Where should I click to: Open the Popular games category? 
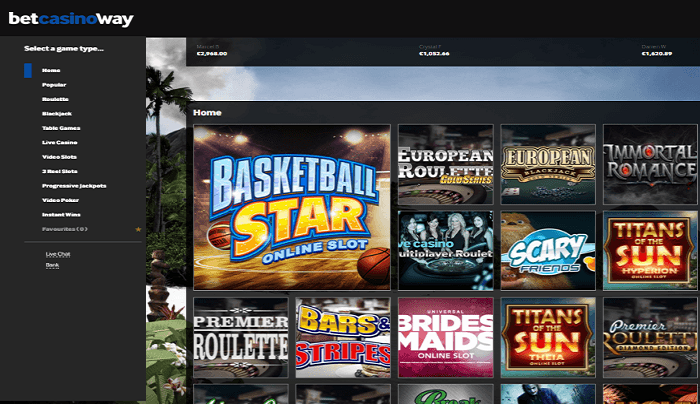coord(54,85)
